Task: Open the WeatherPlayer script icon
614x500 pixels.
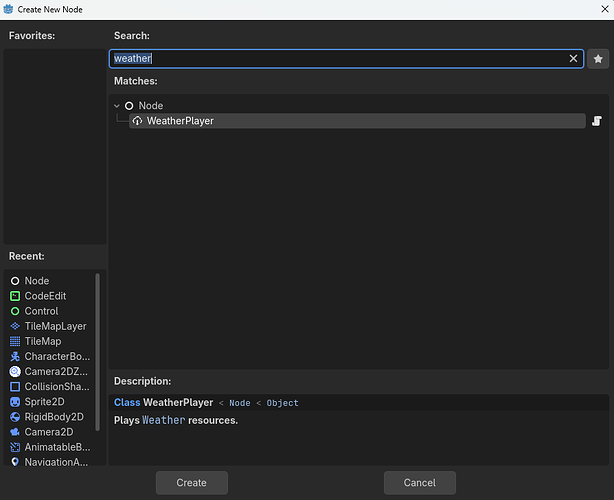Action: [x=597, y=121]
